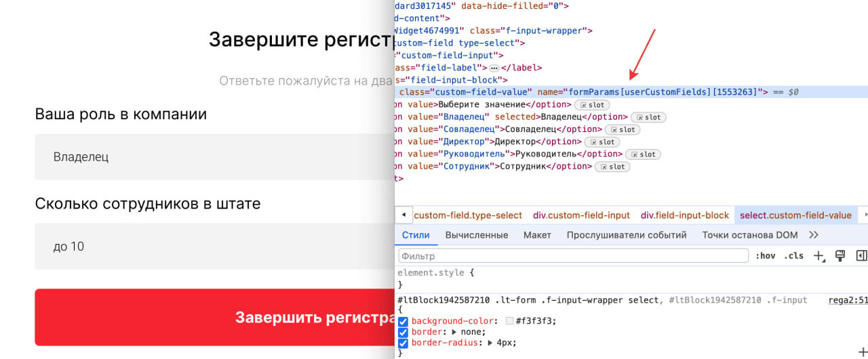Screen dimensions: 868x359
Task: Select the custom-field.type-select breadcrumb
Action: (468, 215)
